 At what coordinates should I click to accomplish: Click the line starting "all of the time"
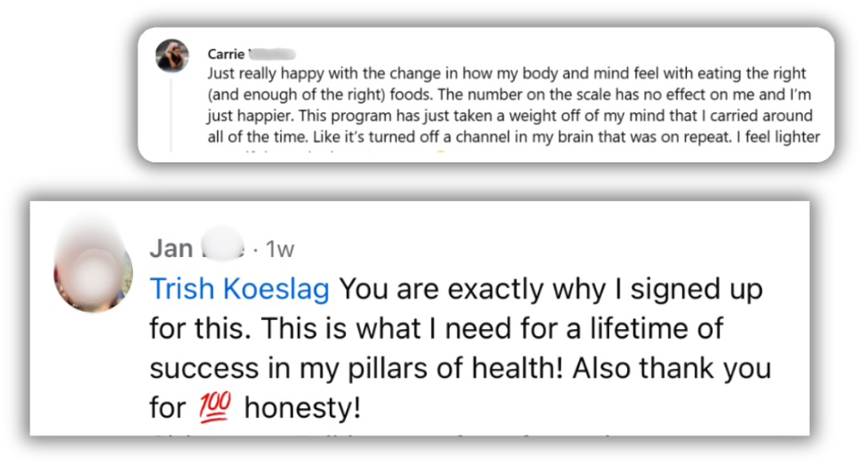(513, 137)
